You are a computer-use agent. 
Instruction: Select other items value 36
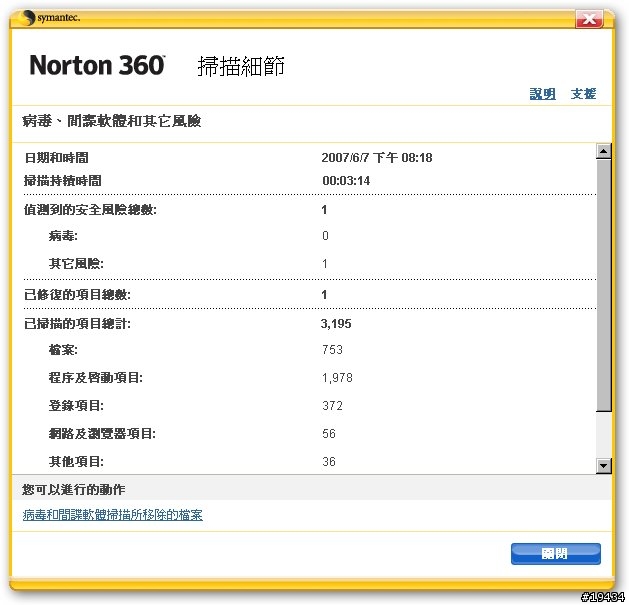[329, 462]
